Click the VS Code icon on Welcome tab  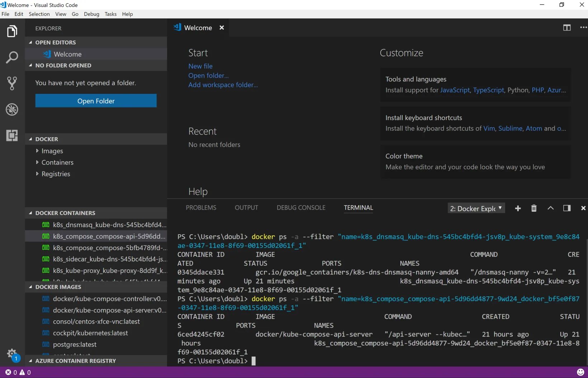(x=177, y=27)
